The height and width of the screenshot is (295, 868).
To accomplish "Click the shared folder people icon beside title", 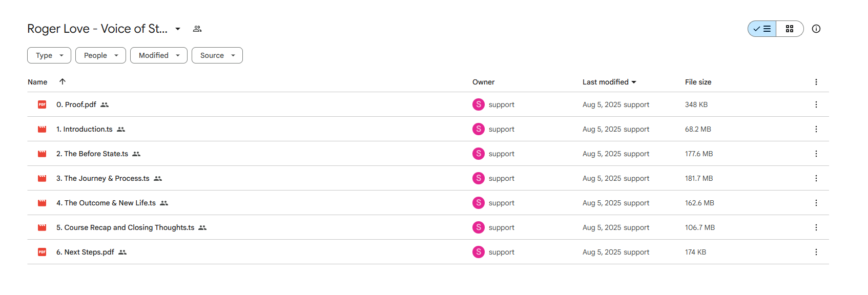I will (x=197, y=29).
